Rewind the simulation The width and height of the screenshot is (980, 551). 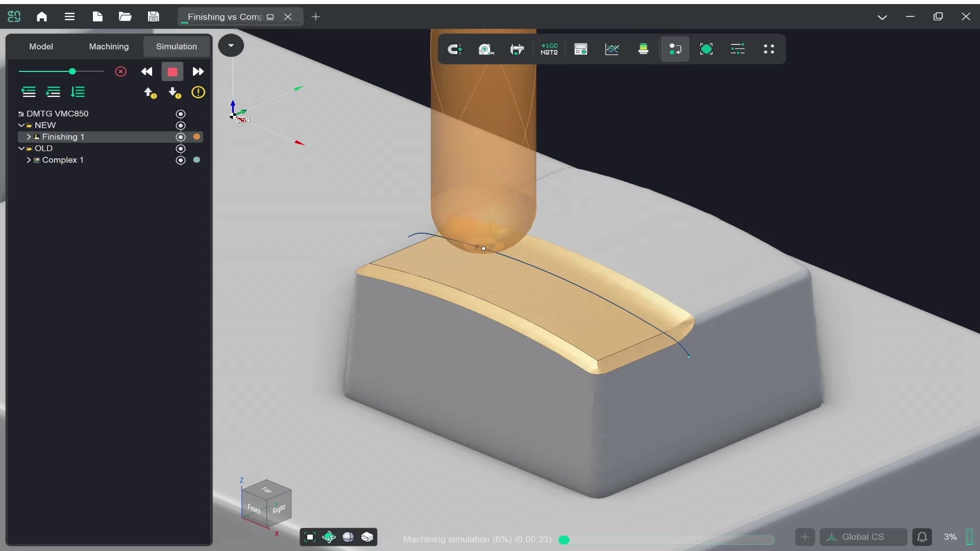click(x=146, y=71)
